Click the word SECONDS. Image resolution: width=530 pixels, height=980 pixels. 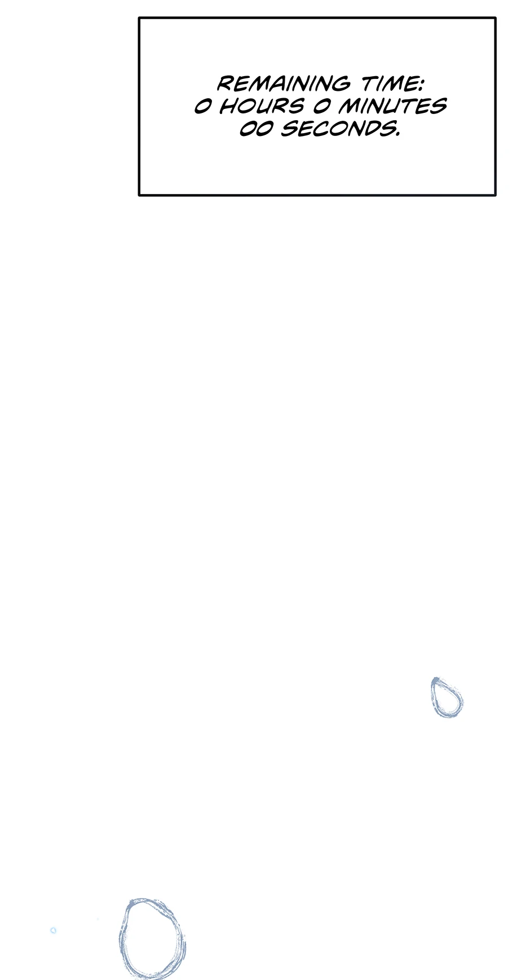337,129
